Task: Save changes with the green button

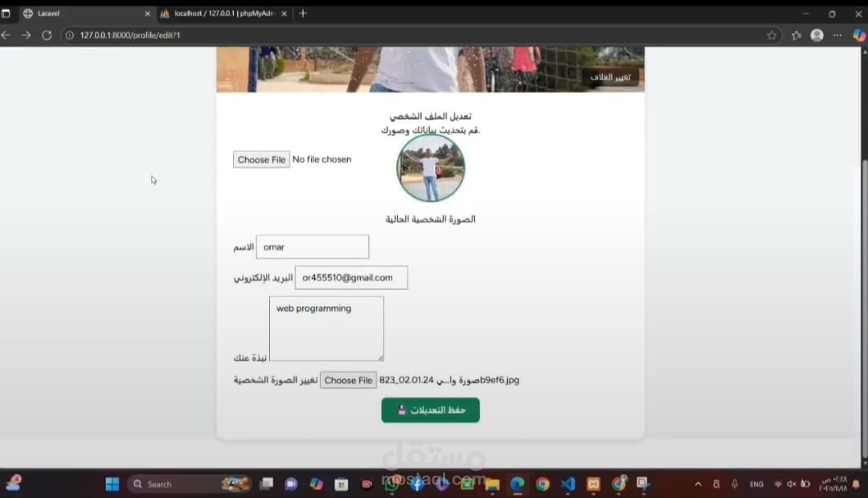Action: [430, 410]
